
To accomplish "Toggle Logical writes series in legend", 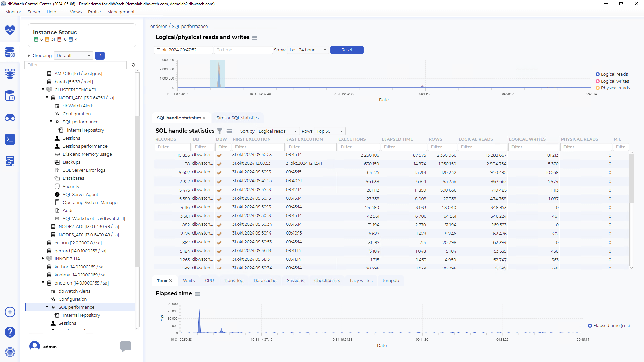I will click(x=612, y=81).
